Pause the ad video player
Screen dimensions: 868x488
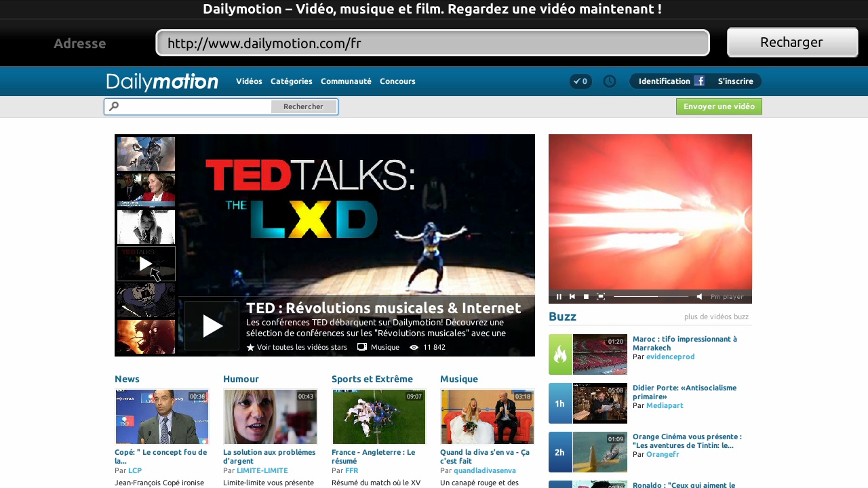pyautogui.click(x=559, y=296)
